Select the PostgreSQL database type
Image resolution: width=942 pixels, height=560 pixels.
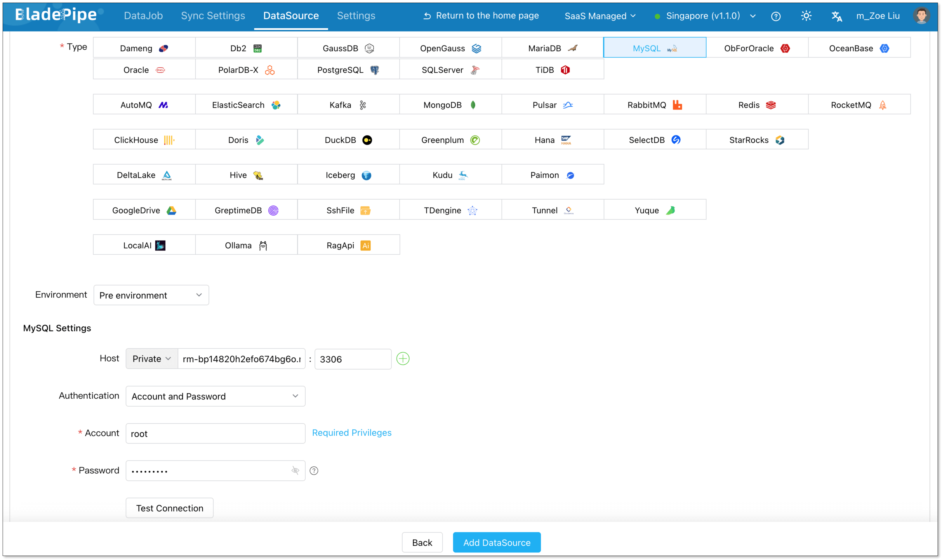[348, 70]
